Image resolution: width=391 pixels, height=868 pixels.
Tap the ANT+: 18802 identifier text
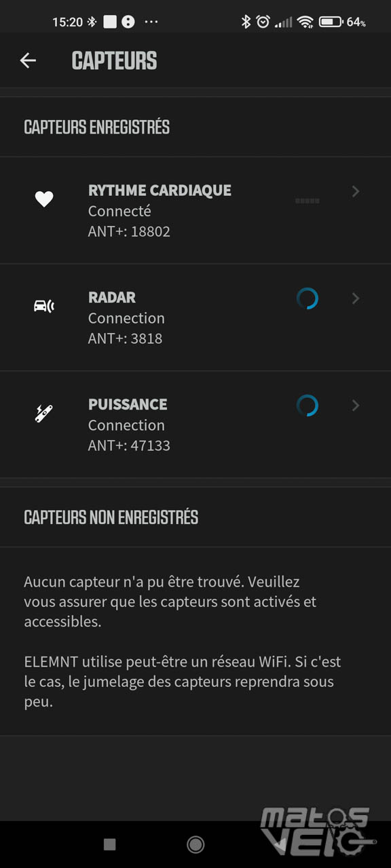coord(129,231)
